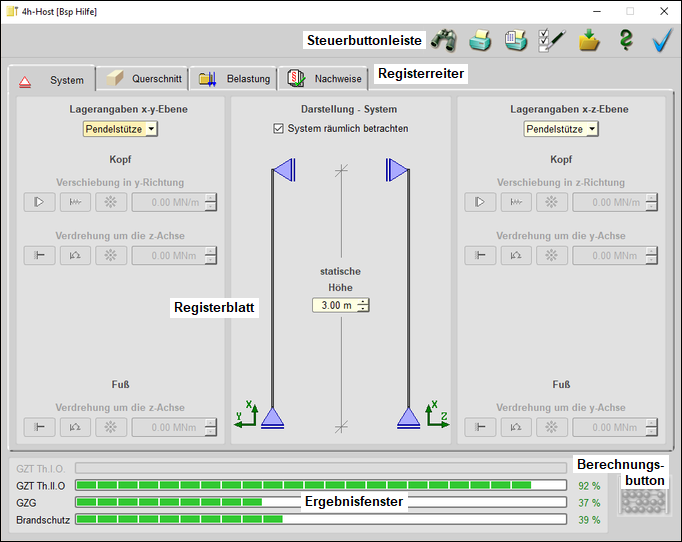682x542 pixels.
Task: Click the folder with green arrow icon
Action: 589,41
